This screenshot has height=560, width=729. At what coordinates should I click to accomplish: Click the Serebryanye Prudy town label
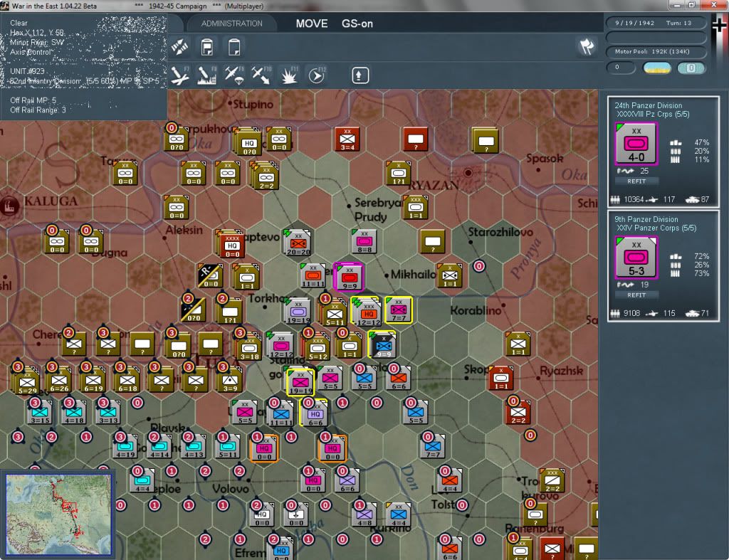coord(377,210)
